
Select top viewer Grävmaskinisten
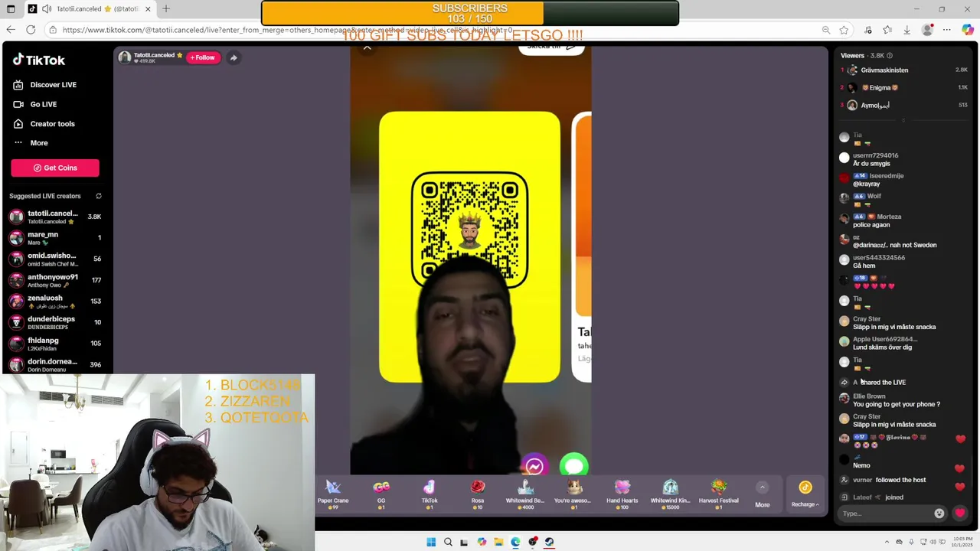coord(904,70)
